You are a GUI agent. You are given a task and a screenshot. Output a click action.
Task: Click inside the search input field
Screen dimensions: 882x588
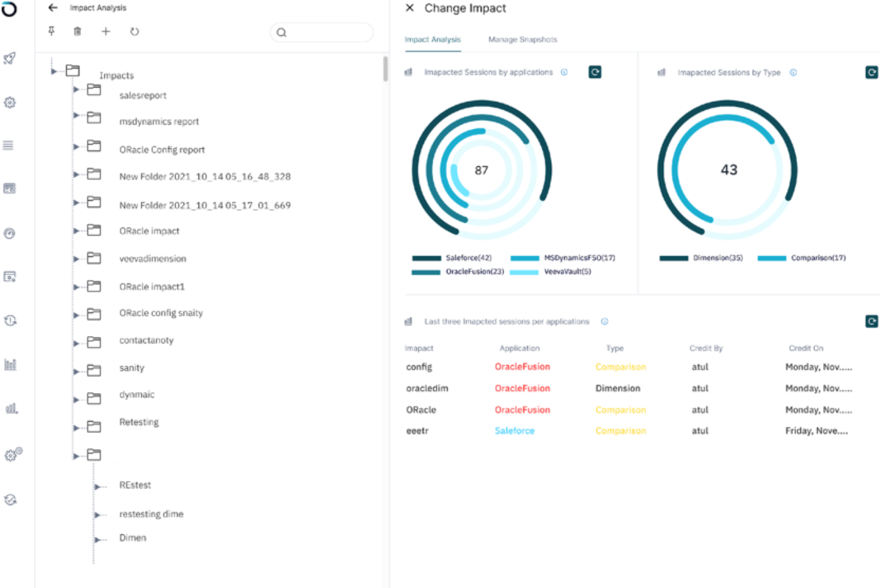point(322,32)
